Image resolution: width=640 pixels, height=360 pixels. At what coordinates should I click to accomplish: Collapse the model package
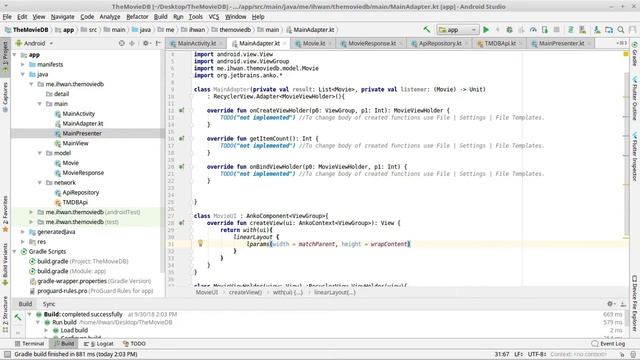point(40,153)
